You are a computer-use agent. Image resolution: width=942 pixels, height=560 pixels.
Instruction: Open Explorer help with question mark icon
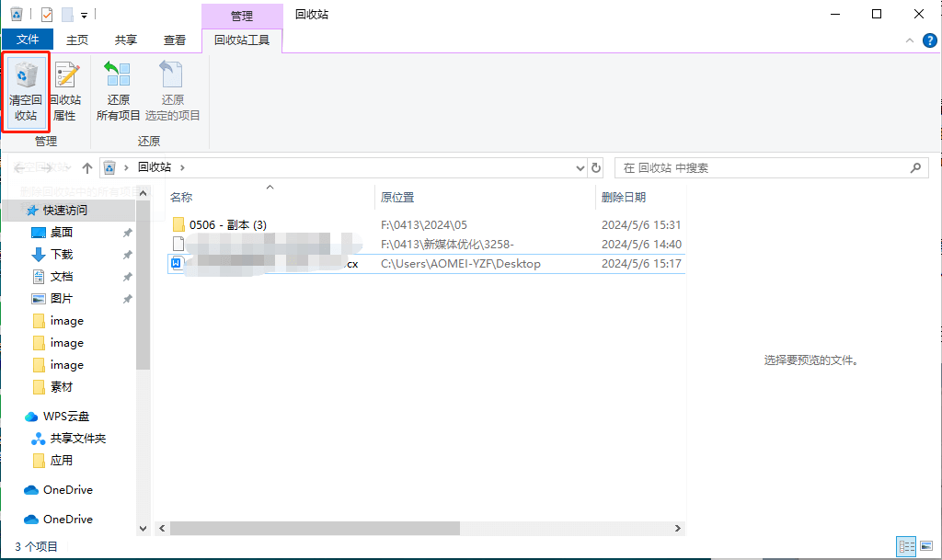click(930, 40)
